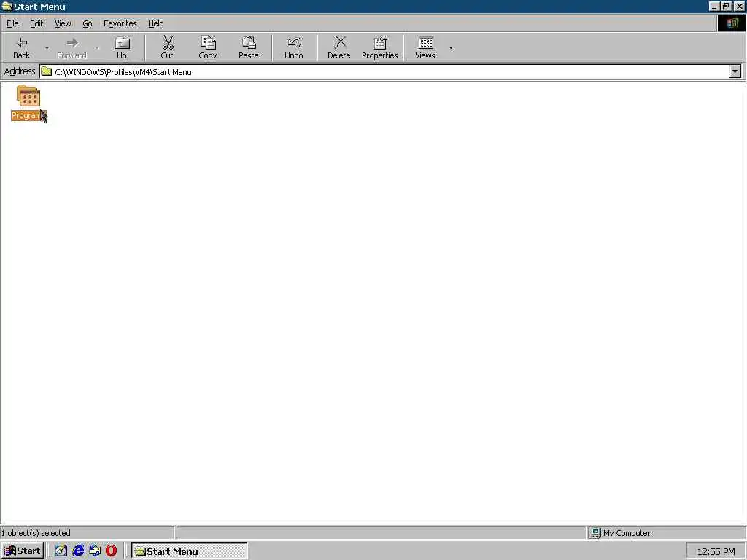Launch Internet Explorer from Quick Launch
This screenshot has height=560, width=747.
tap(78, 551)
